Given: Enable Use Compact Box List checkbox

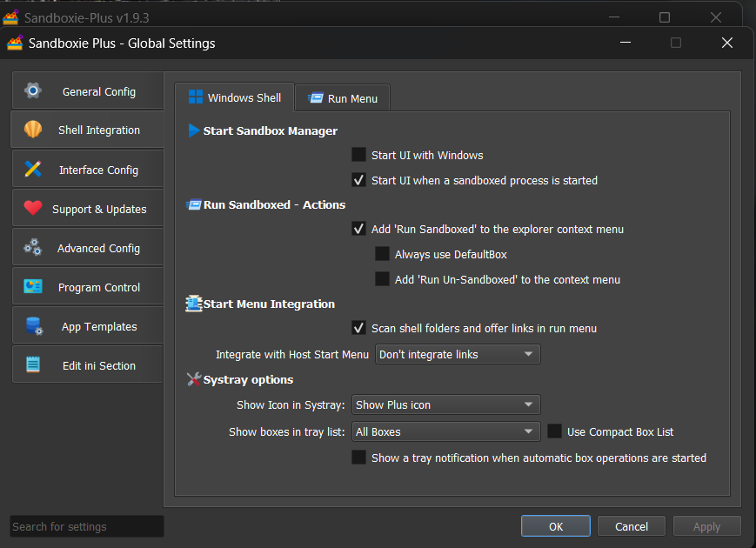Looking at the screenshot, I should coord(554,431).
